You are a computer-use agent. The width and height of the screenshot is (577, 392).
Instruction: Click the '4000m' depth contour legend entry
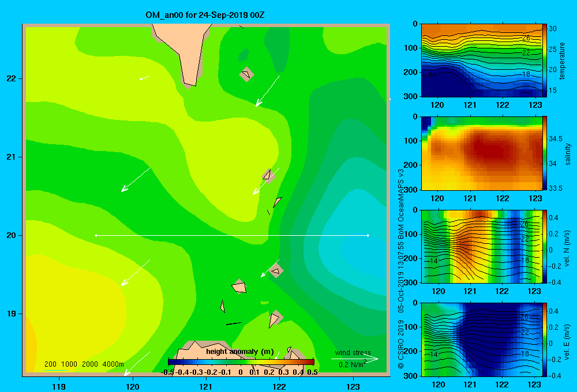click(113, 364)
